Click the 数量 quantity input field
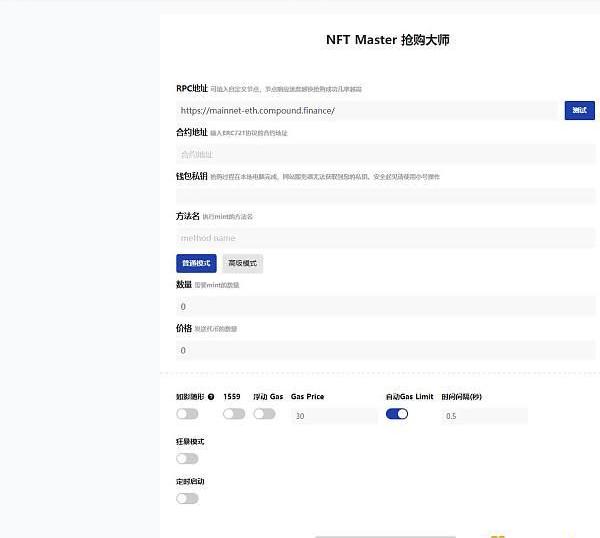The height and width of the screenshot is (538, 600). click(385, 306)
